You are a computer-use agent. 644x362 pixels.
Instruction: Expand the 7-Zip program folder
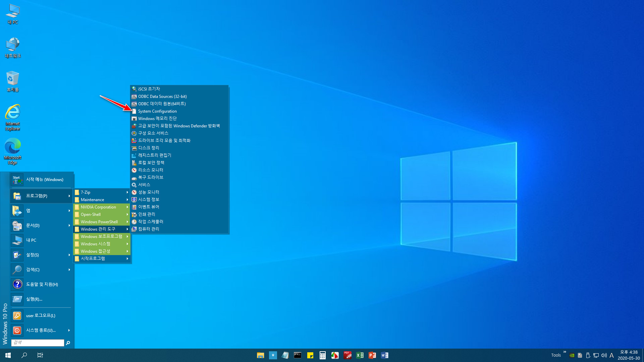point(102,192)
